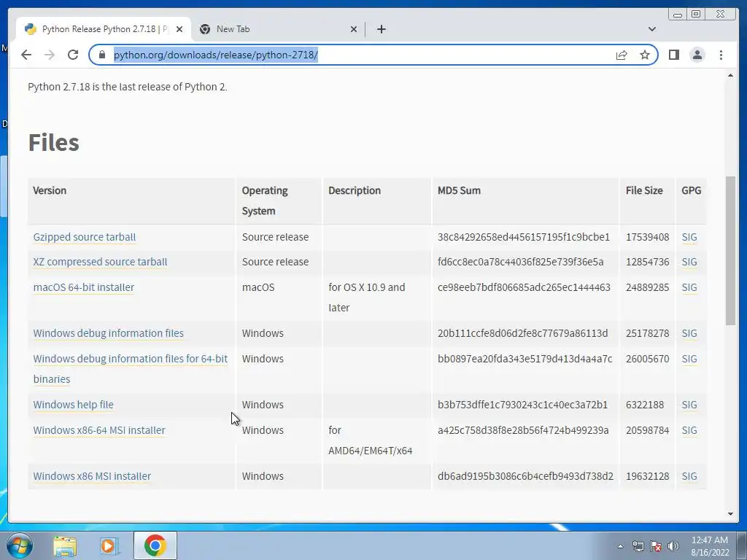Go back to the previous page
Viewport: 747px width, 560px height.
[26, 55]
